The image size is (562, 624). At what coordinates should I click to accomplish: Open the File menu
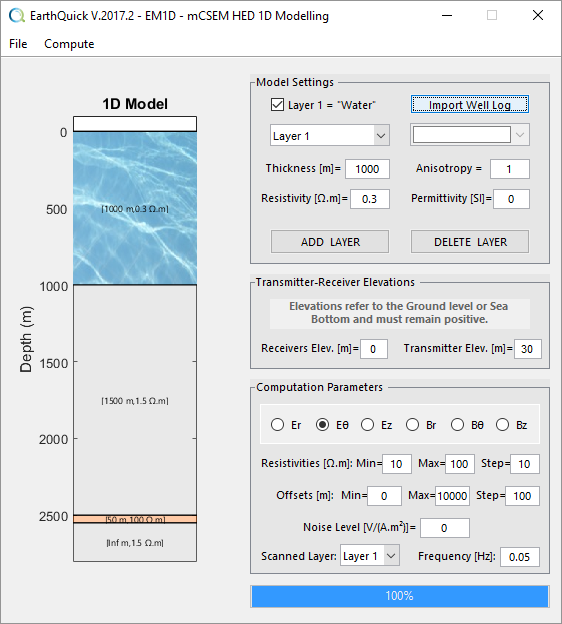pos(18,44)
